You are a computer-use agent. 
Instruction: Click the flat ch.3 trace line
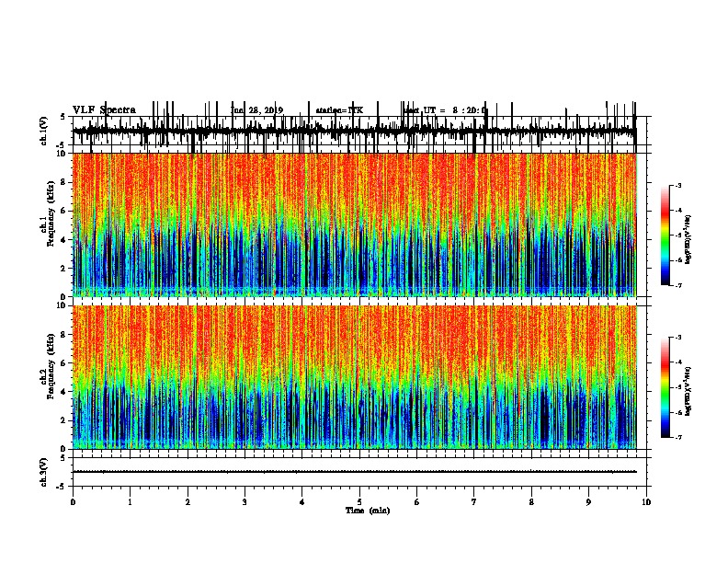click(354, 472)
